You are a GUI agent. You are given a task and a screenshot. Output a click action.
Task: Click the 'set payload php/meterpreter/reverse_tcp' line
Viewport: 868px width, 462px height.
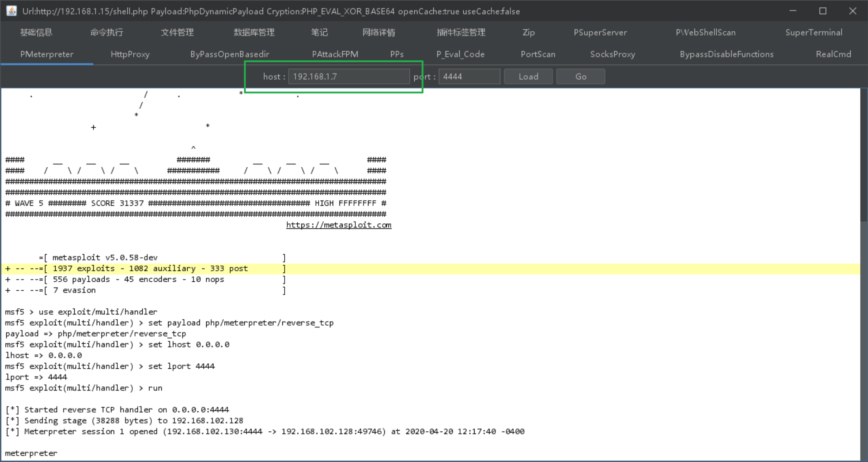pos(169,323)
